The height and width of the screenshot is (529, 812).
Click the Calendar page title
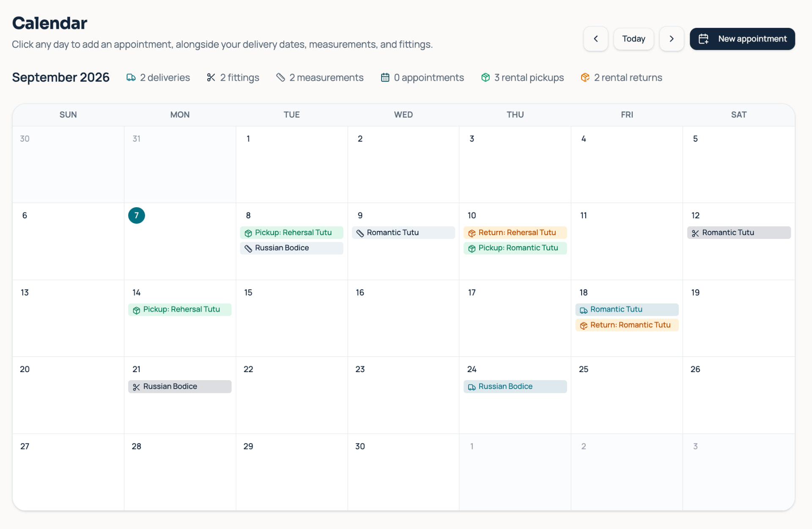[x=49, y=23]
